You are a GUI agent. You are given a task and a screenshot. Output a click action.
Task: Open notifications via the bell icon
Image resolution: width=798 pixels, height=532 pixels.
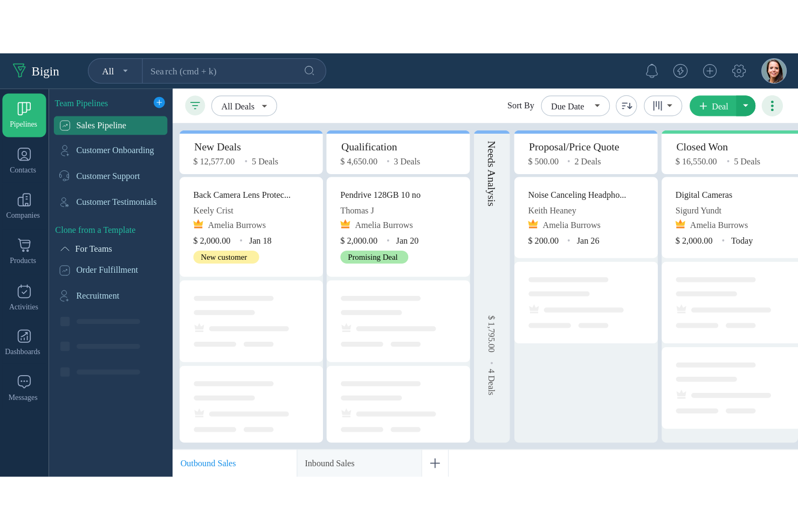pyautogui.click(x=651, y=71)
